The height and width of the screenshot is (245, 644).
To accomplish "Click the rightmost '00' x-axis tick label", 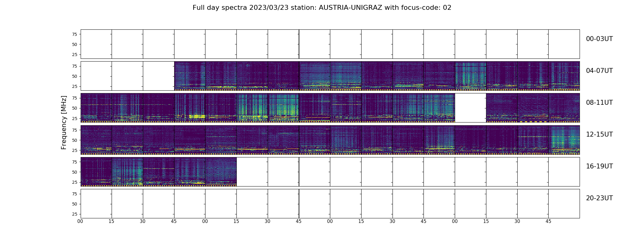I will [455, 221].
